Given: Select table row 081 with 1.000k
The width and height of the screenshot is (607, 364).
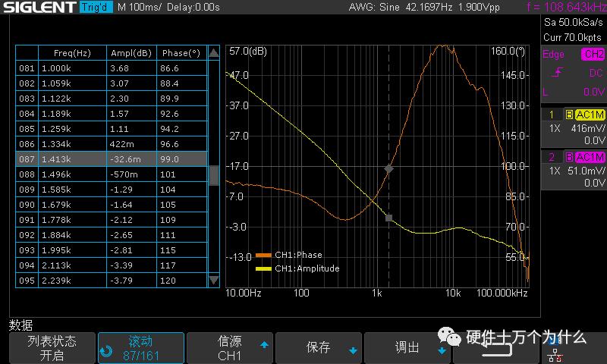Looking at the screenshot, I should coord(112,68).
